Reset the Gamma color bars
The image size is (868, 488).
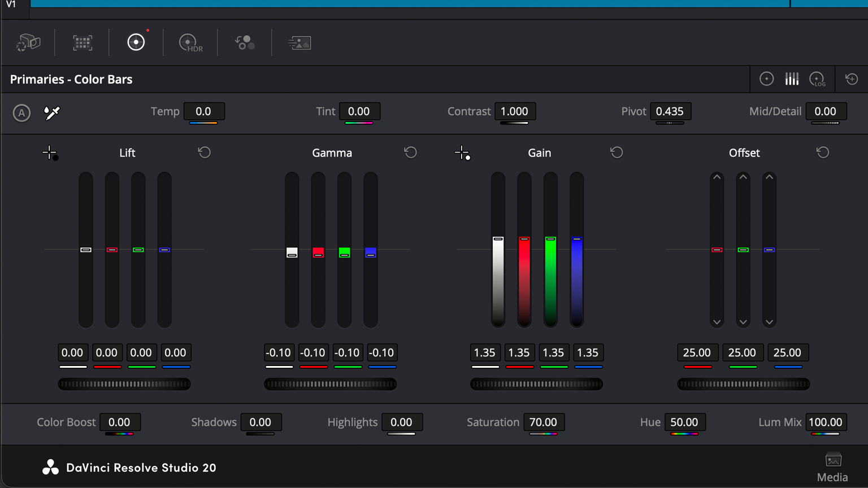(411, 152)
